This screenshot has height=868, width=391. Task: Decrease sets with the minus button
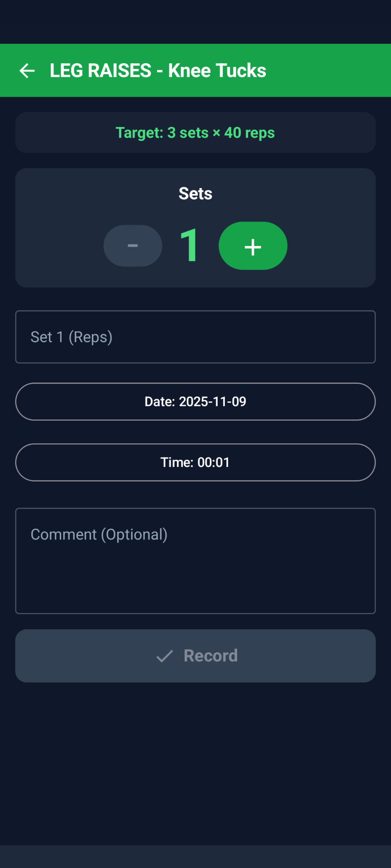pos(133,246)
